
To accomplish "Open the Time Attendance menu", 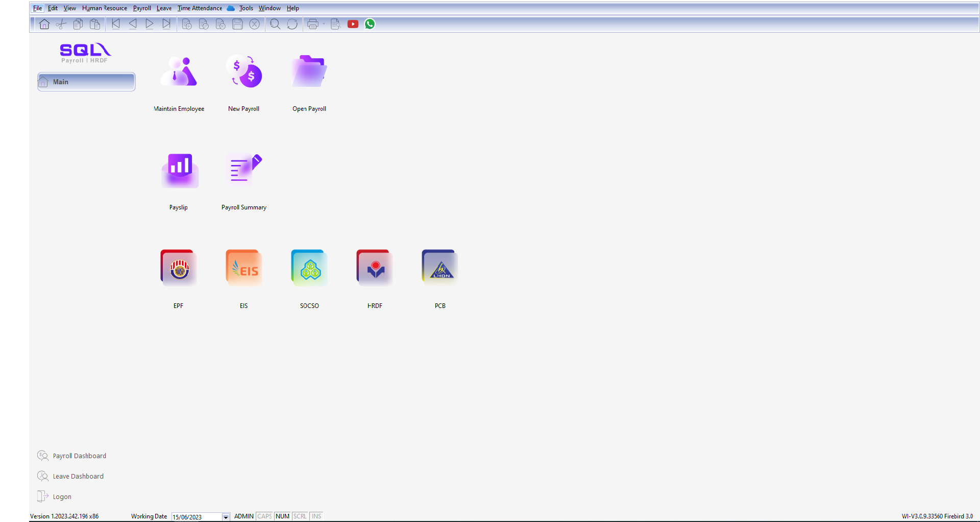I will coord(200,8).
